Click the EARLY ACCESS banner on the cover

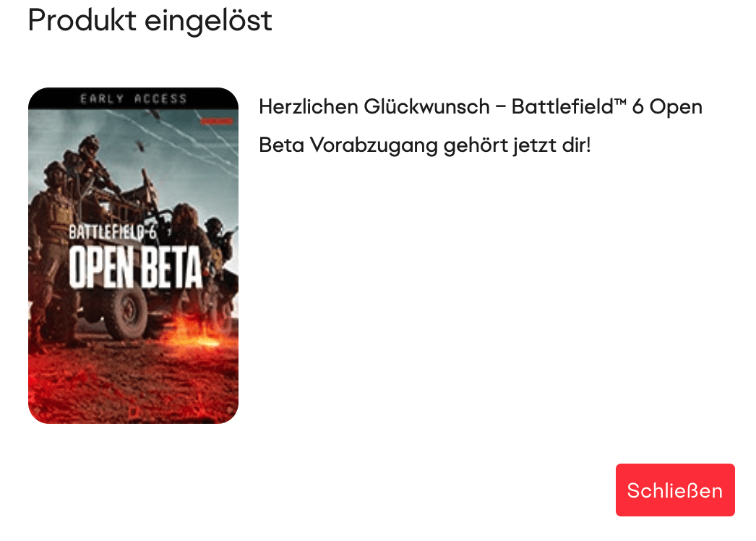(x=133, y=98)
